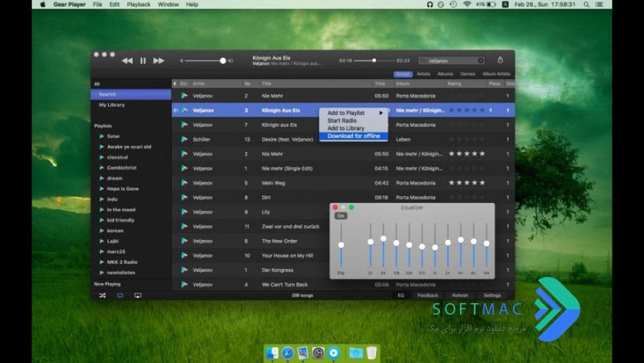The image size is (644, 363).
Task: Toggle the equalizer On button
Action: [x=340, y=216]
